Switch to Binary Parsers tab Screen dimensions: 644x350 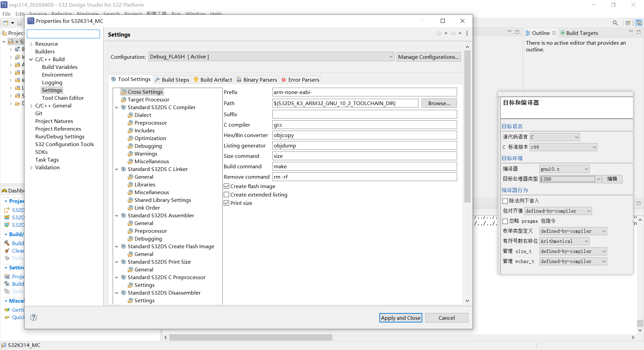[x=257, y=80]
